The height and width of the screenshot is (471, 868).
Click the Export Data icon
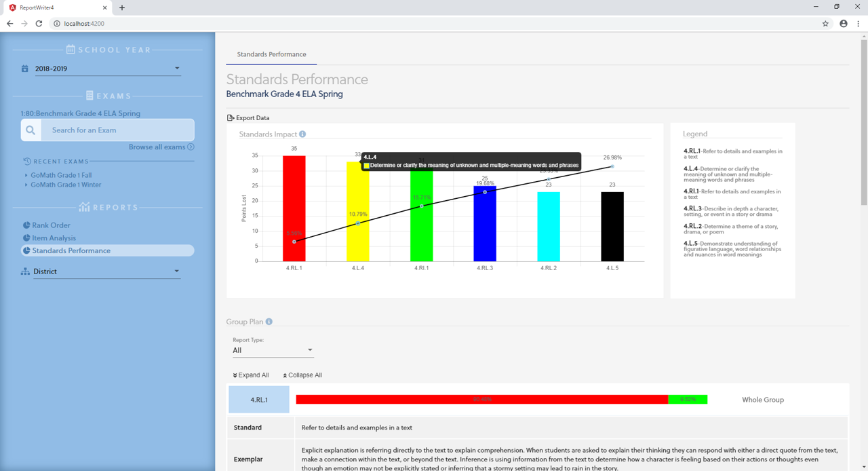[x=231, y=118]
